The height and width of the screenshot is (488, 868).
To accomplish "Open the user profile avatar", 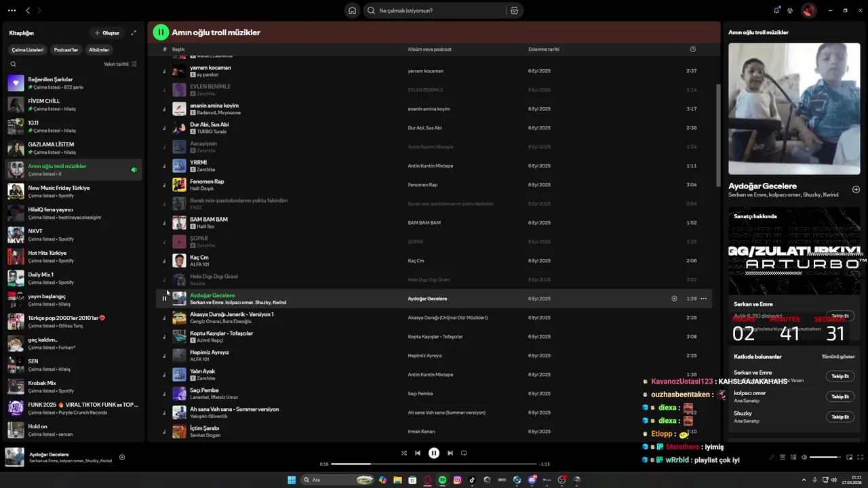I will pos(808,10).
